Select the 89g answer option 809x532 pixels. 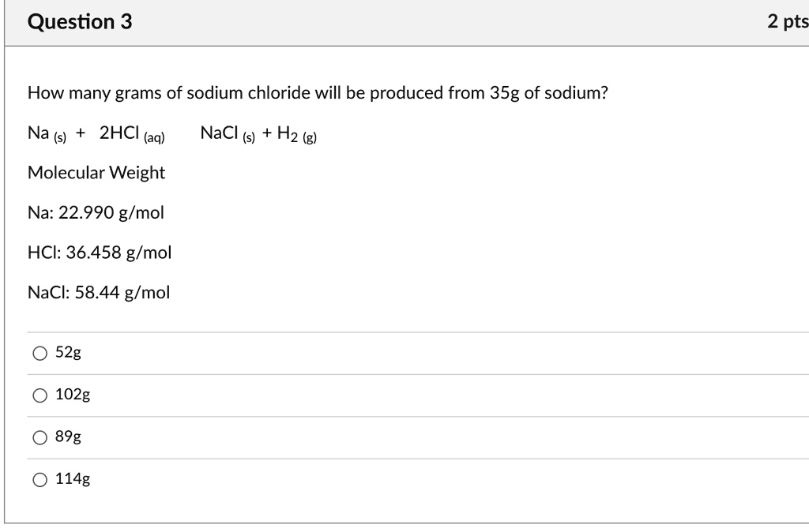[x=40, y=437]
